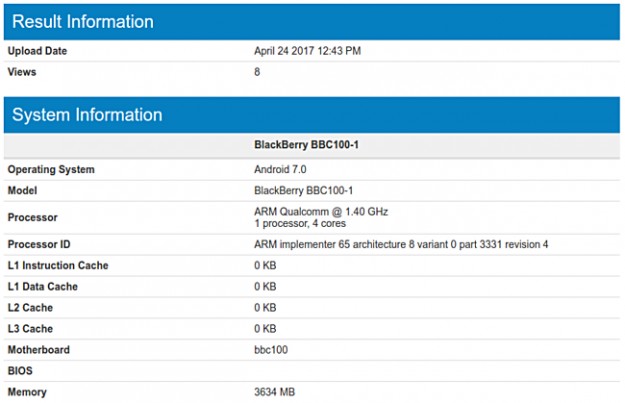This screenshot has height=403, width=625.
Task: Select the L1 Instruction Cache label
Action: (58, 266)
